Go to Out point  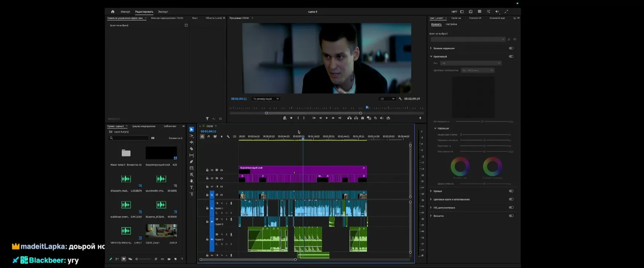click(x=340, y=118)
